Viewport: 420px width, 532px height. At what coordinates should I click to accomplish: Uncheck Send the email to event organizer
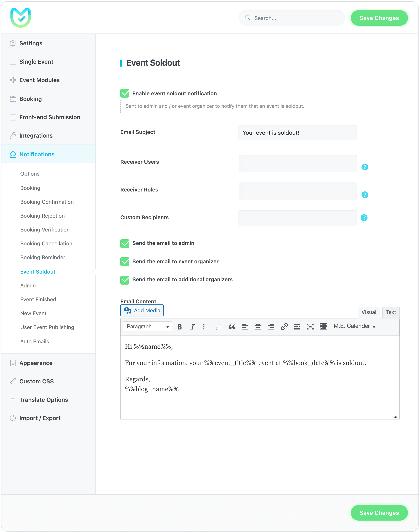(x=125, y=262)
